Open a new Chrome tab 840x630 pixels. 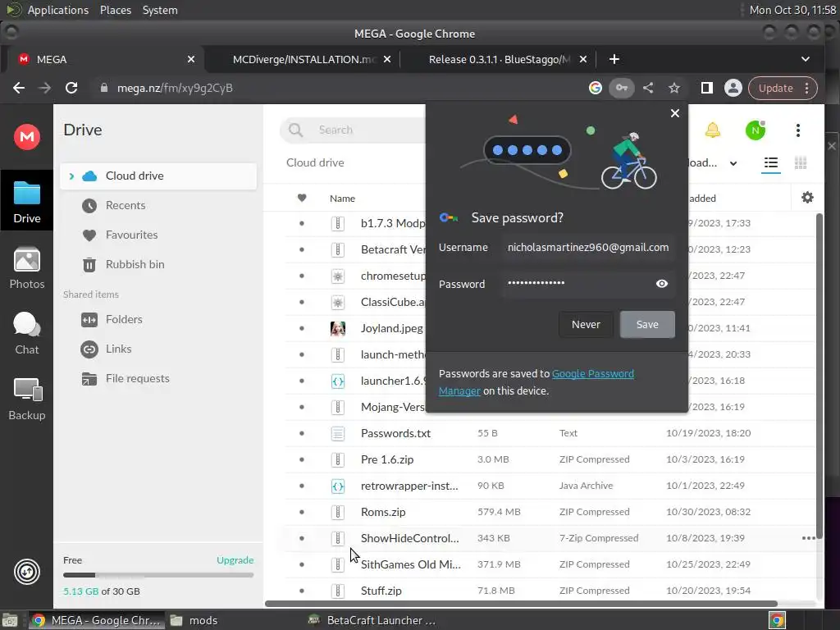[x=614, y=59]
